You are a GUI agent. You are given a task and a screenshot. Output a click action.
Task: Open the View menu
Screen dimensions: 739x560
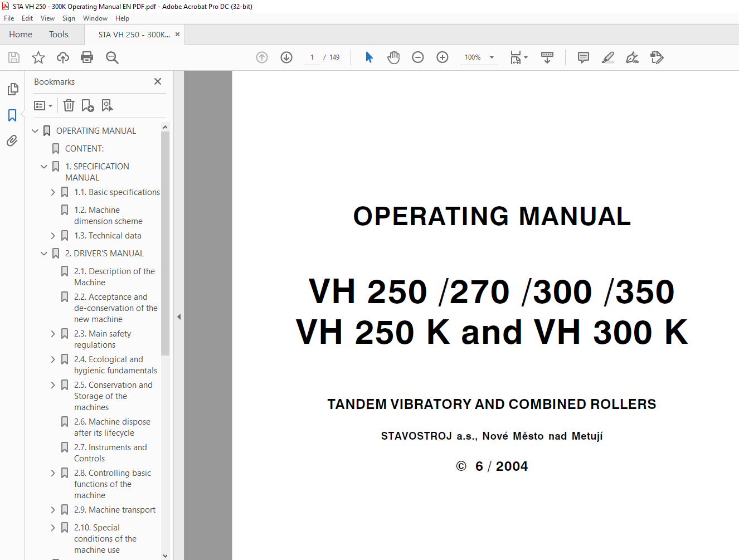tap(47, 18)
